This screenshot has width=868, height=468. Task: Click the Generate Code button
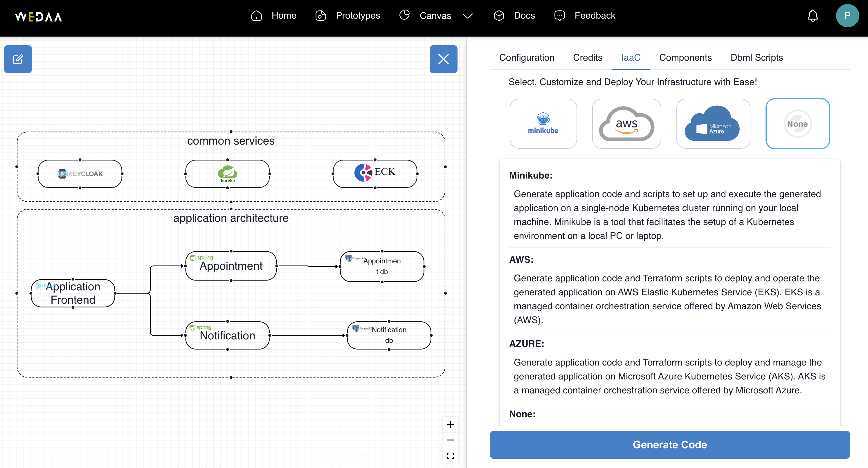(670, 445)
